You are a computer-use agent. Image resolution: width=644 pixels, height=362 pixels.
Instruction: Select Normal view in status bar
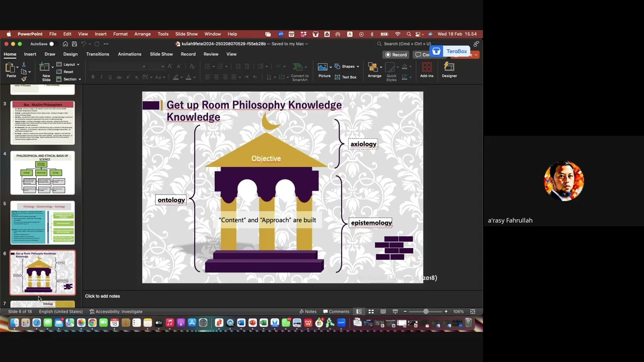click(x=359, y=312)
